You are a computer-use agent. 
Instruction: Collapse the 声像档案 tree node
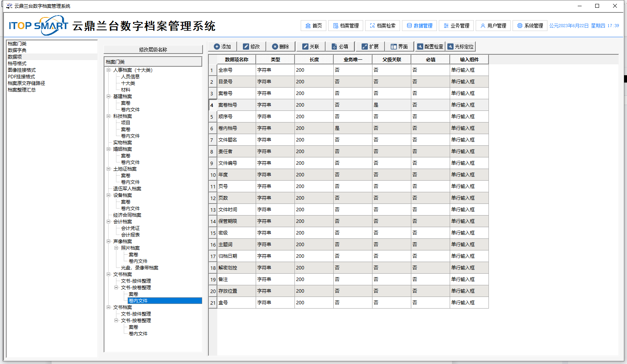(x=109, y=242)
